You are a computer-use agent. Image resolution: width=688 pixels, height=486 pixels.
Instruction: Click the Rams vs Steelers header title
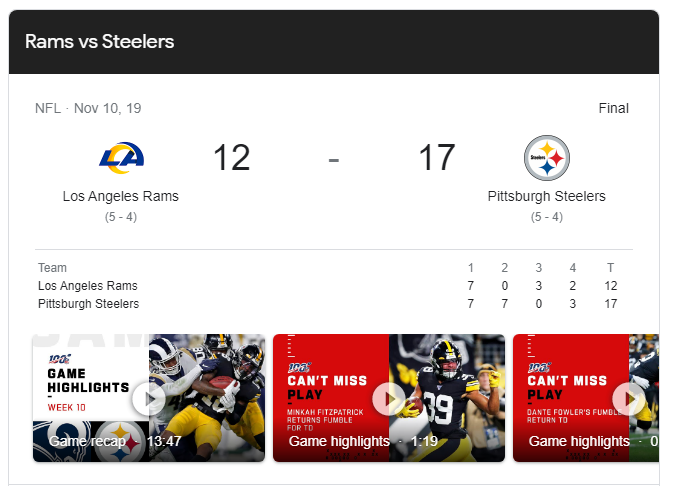(x=99, y=42)
